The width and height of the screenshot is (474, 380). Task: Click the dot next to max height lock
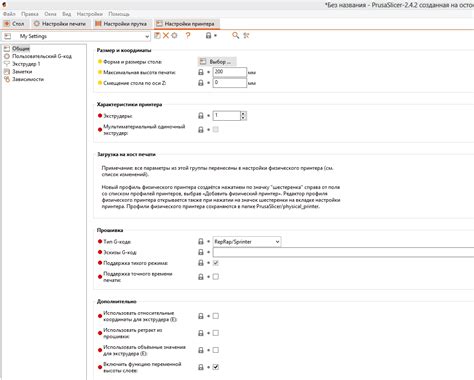[x=208, y=72]
